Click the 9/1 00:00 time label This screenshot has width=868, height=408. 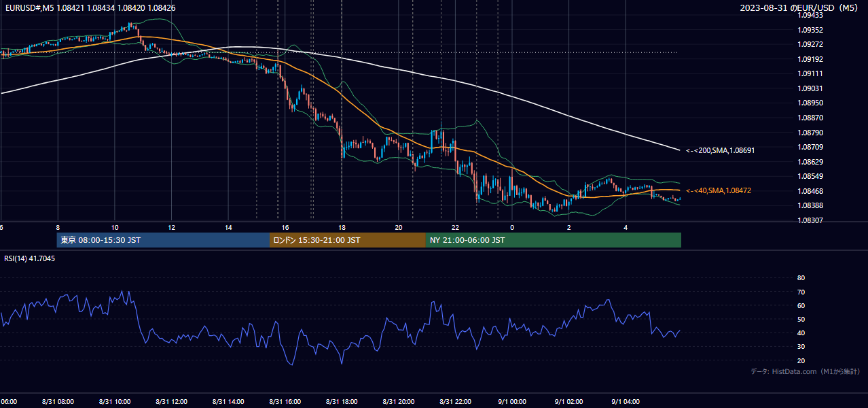(512, 402)
